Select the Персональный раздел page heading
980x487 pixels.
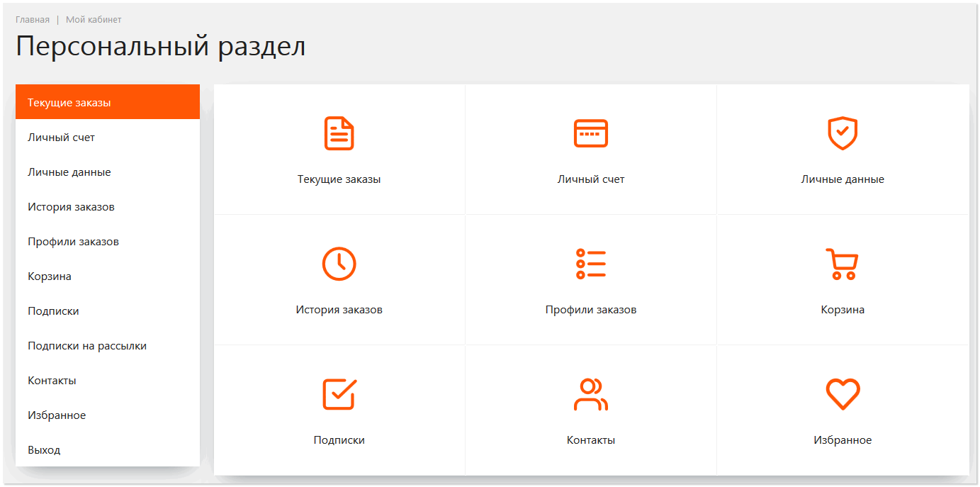pyautogui.click(x=161, y=47)
